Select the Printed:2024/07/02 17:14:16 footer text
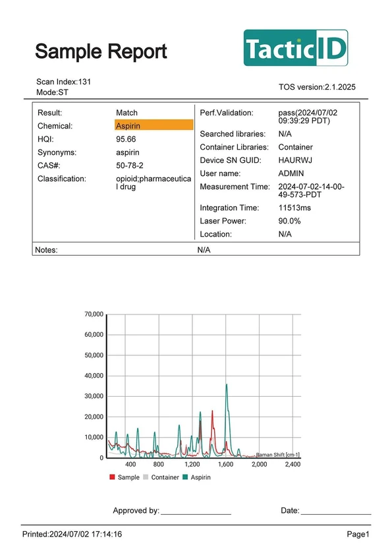This screenshot has width=392, height=555. (x=72, y=534)
